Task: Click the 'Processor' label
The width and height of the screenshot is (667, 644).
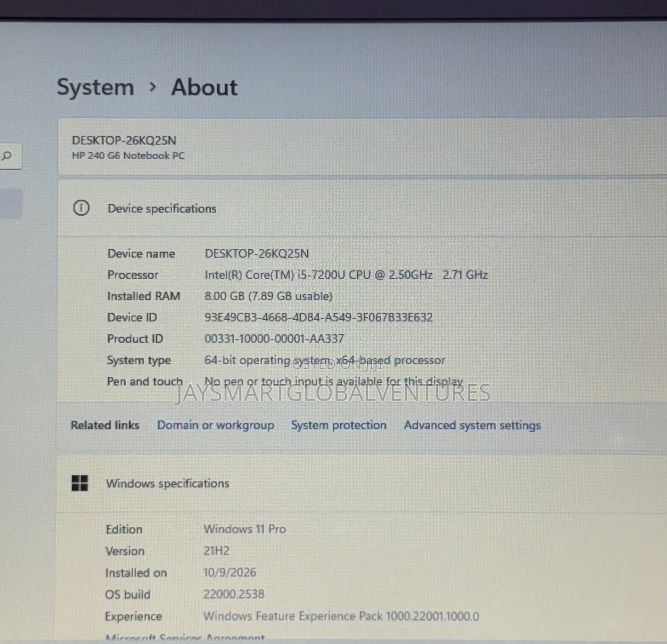Action: (x=133, y=275)
